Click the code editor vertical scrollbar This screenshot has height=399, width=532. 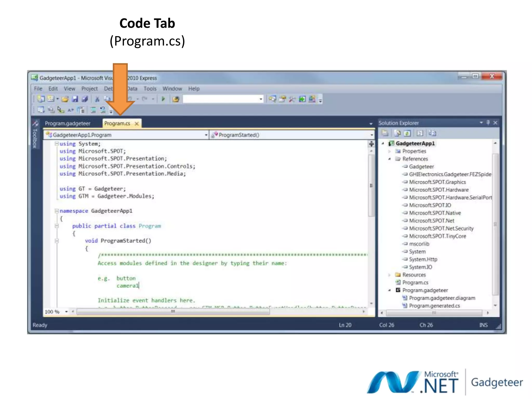tap(371, 186)
